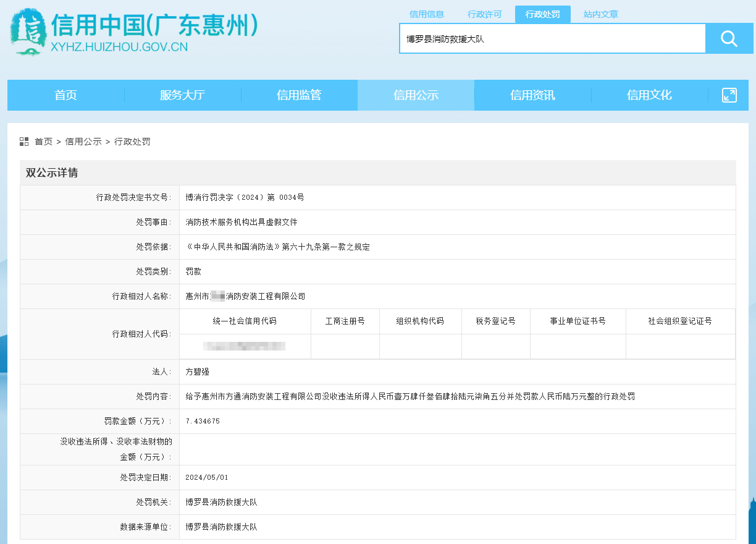Open 服务大厅 in the navigation bar

(182, 95)
